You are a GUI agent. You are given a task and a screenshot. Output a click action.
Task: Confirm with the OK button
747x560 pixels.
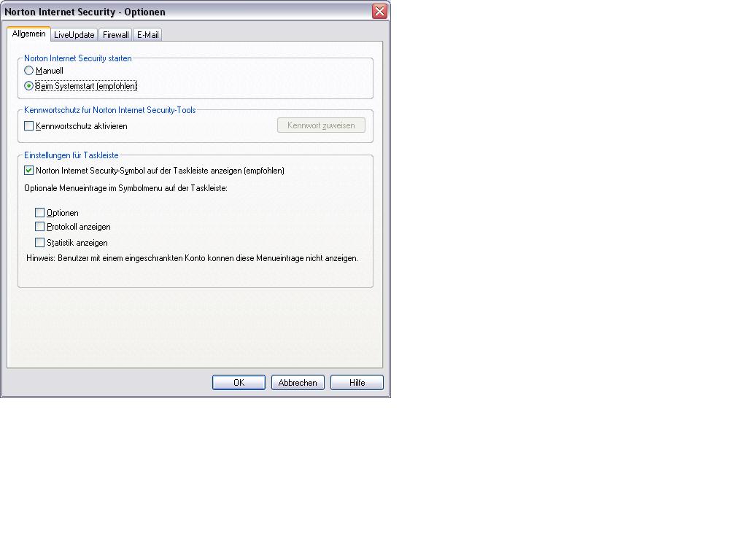tap(239, 382)
